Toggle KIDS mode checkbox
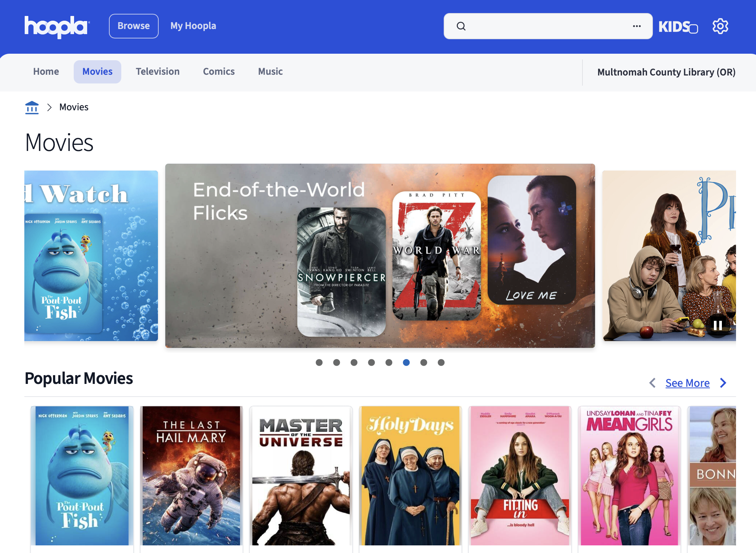Image resolution: width=756 pixels, height=553 pixels. click(x=693, y=28)
